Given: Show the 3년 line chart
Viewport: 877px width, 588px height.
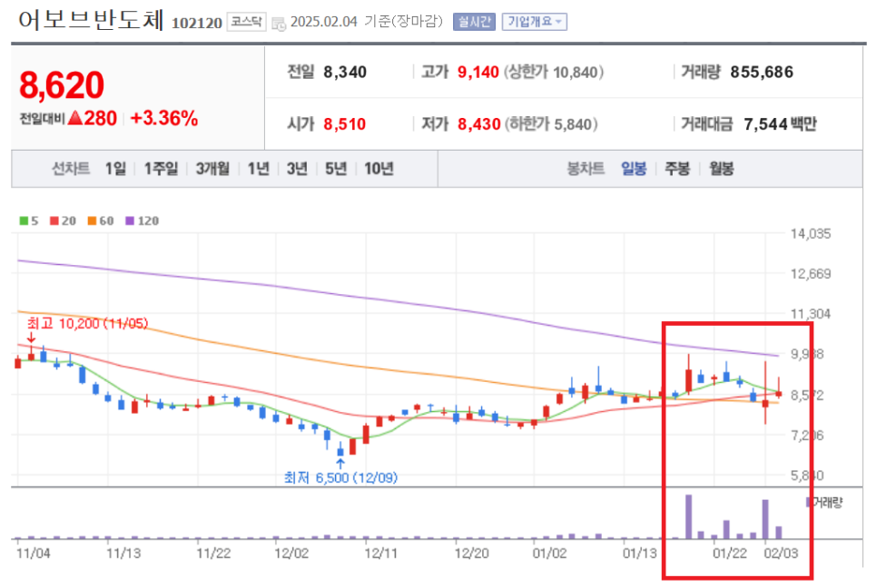Looking at the screenshot, I should pos(297,168).
